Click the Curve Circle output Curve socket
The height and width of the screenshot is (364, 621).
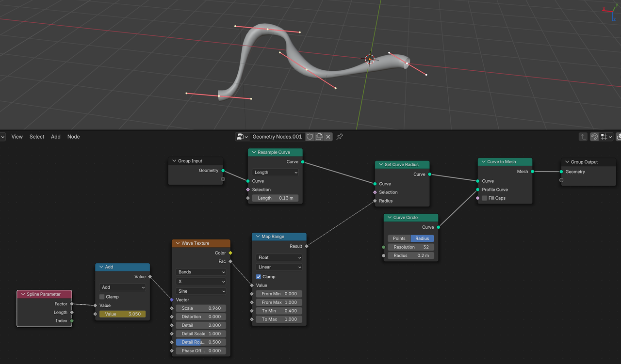439,227
